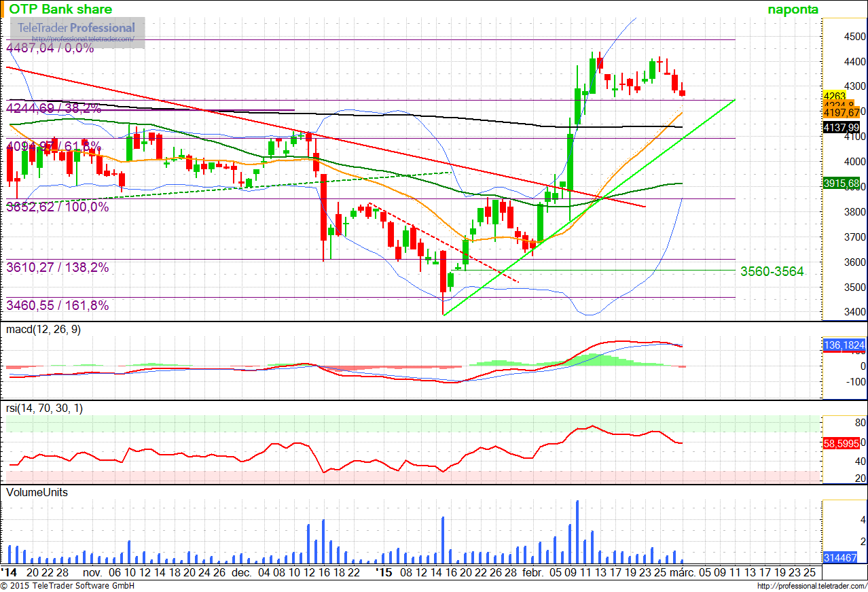This screenshot has width=868, height=592.
Task: Click the 3700 price axis label
Action: [854, 237]
